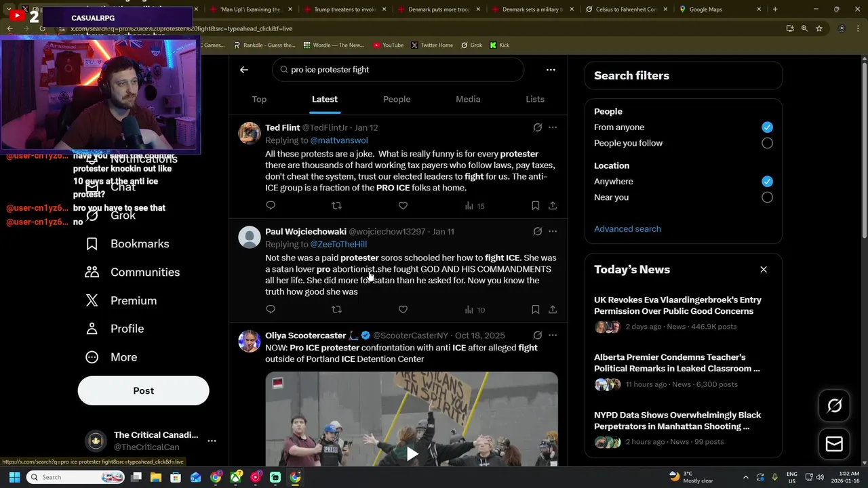Go back using the search page arrow
The width and height of the screenshot is (868, 488).
click(244, 69)
